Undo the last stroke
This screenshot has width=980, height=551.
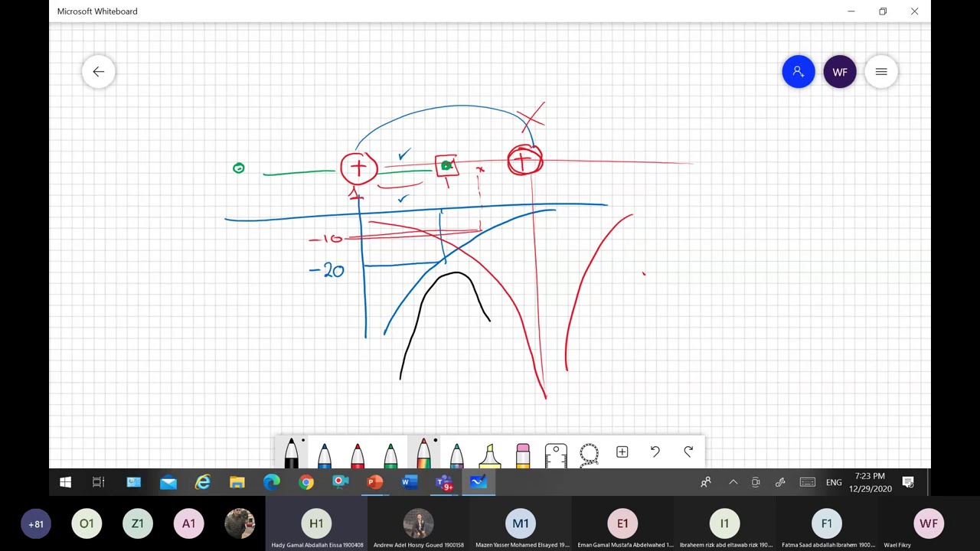coord(655,452)
